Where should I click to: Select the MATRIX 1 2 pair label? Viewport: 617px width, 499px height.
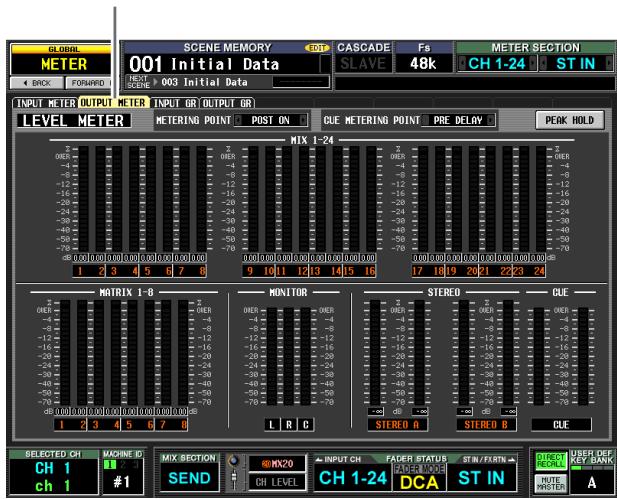tap(70, 425)
